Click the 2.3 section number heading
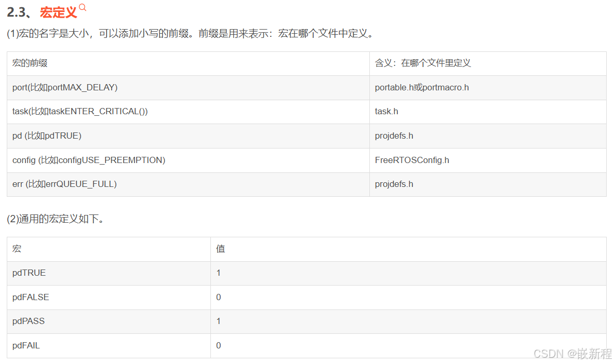Image resolution: width=614 pixels, height=364 pixels. pyautogui.click(x=20, y=12)
